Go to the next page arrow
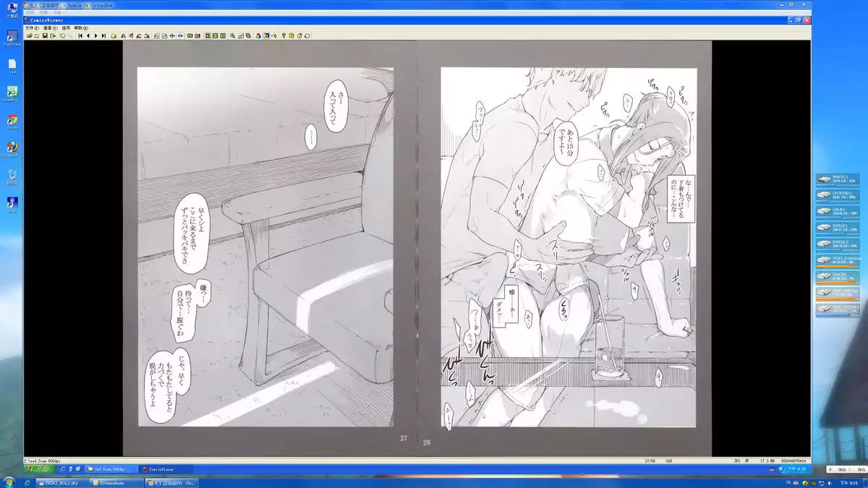The width and height of the screenshot is (868, 488). [96, 35]
